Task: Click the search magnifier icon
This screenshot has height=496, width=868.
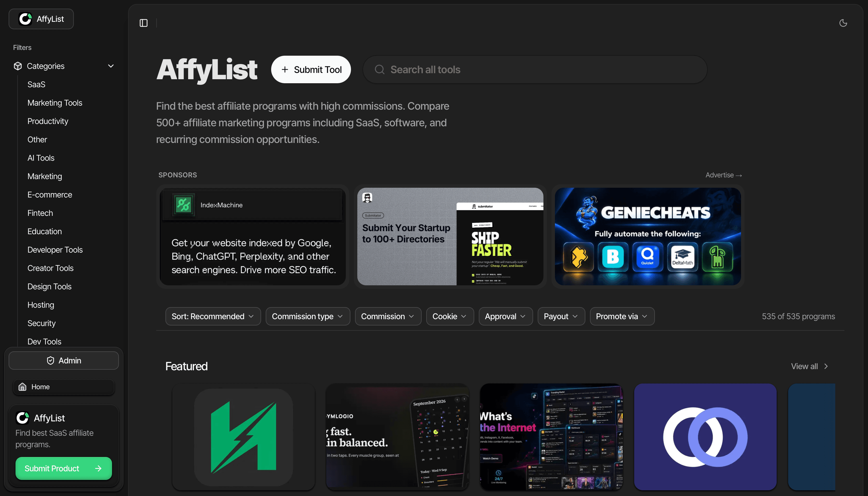Action: pyautogui.click(x=379, y=69)
